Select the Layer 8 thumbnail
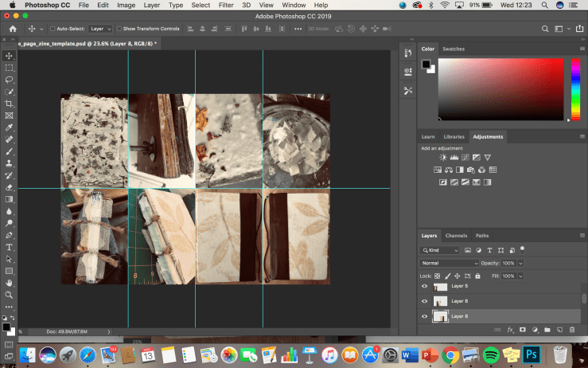 tap(440, 316)
